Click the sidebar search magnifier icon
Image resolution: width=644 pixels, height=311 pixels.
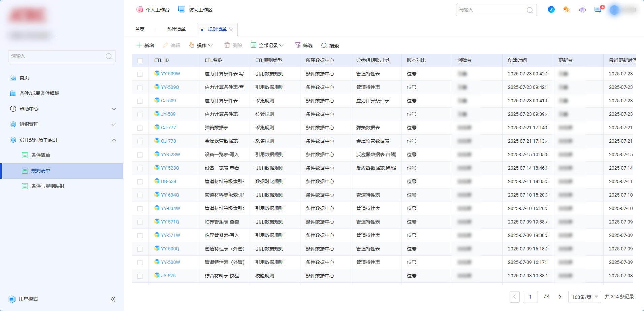click(109, 56)
